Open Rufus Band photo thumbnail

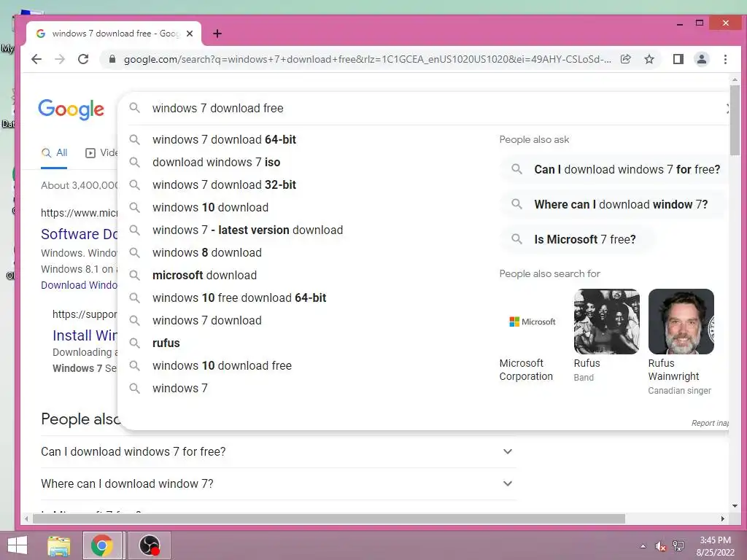coord(606,322)
